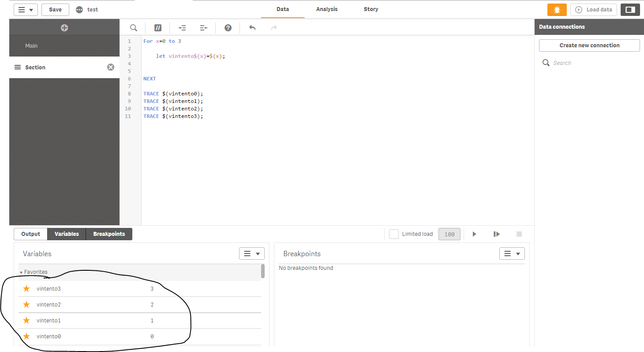Image resolution: width=644 pixels, height=352 pixels.
Task: Open the Variables panel options dropdown
Action: tap(251, 254)
